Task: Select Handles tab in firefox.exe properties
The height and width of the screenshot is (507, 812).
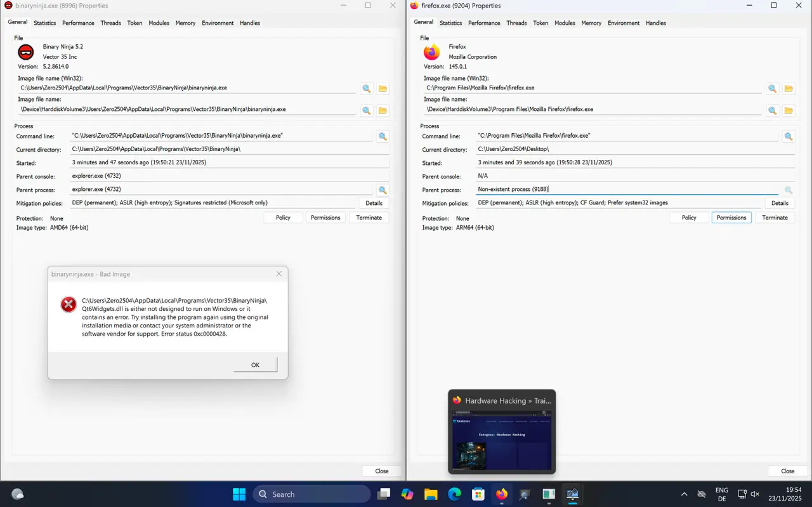Action: click(655, 23)
